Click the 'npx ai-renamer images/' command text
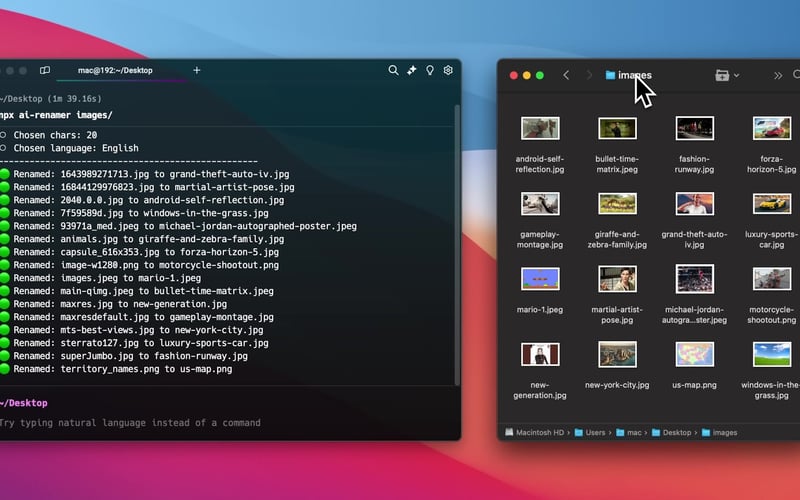This screenshot has width=800, height=500. [x=56, y=115]
